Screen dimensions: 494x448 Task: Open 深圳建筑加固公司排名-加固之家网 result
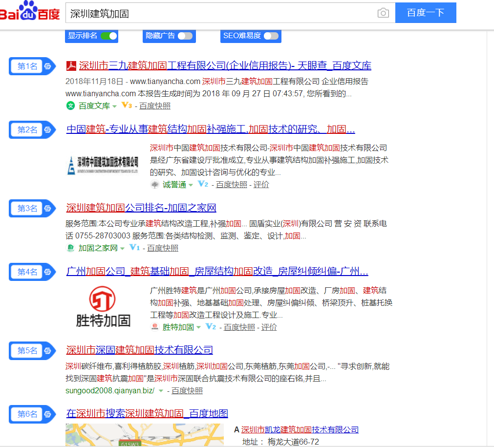141,208
